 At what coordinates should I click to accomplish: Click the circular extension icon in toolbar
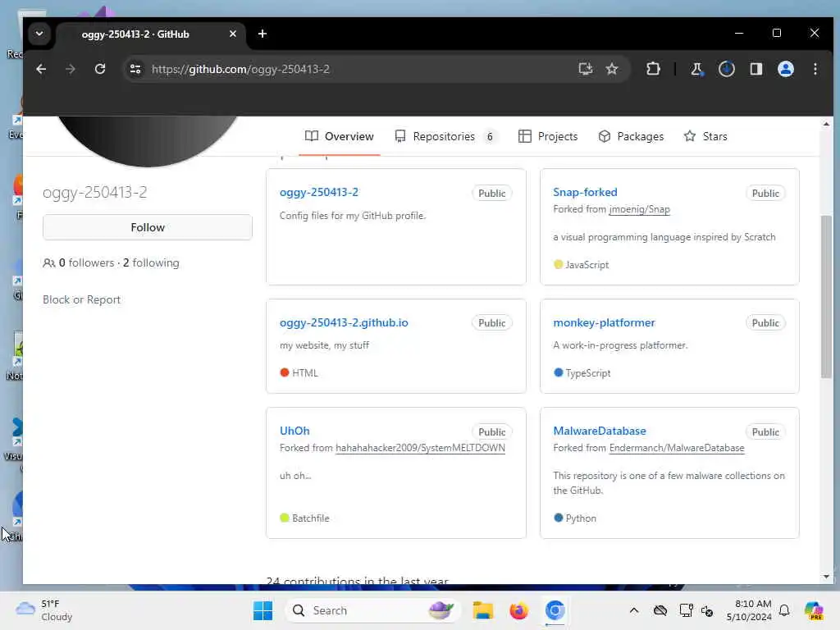coord(727,69)
